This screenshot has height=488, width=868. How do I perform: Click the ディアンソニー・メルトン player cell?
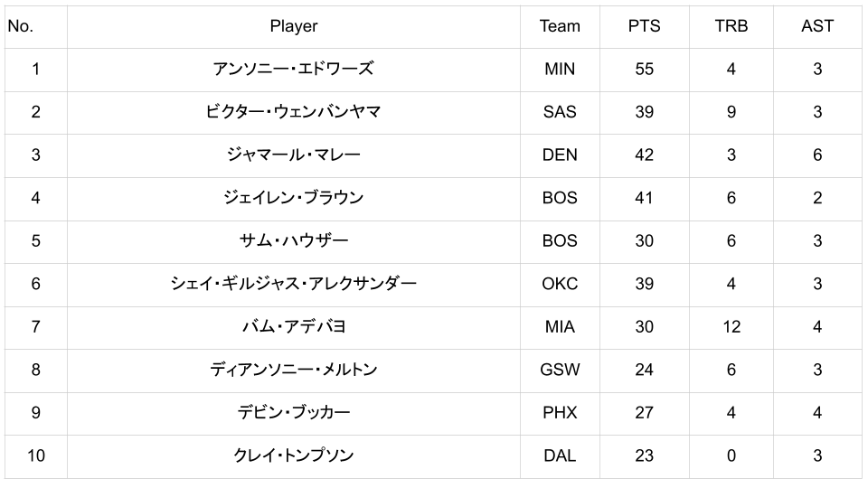[293, 370]
